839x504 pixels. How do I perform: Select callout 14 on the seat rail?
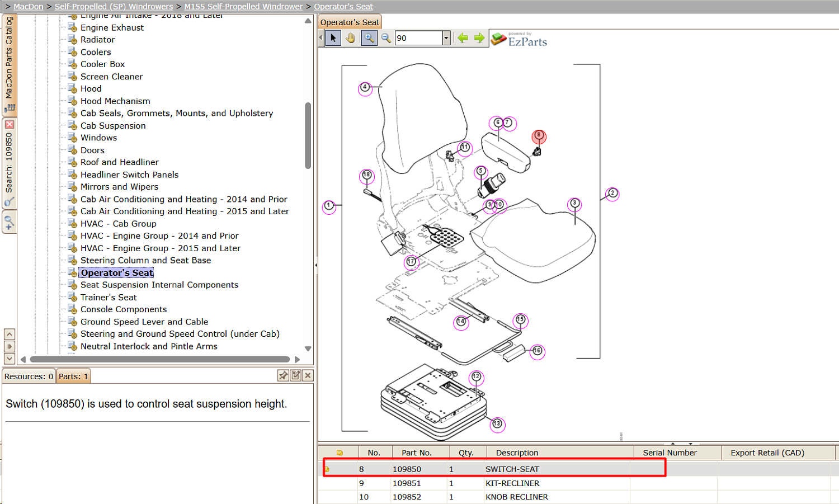[461, 322]
